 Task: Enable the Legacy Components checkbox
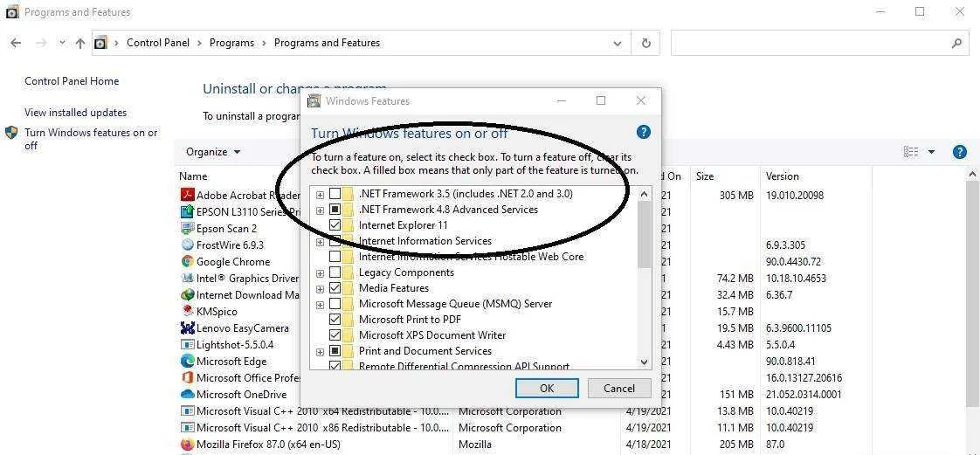pos(335,272)
